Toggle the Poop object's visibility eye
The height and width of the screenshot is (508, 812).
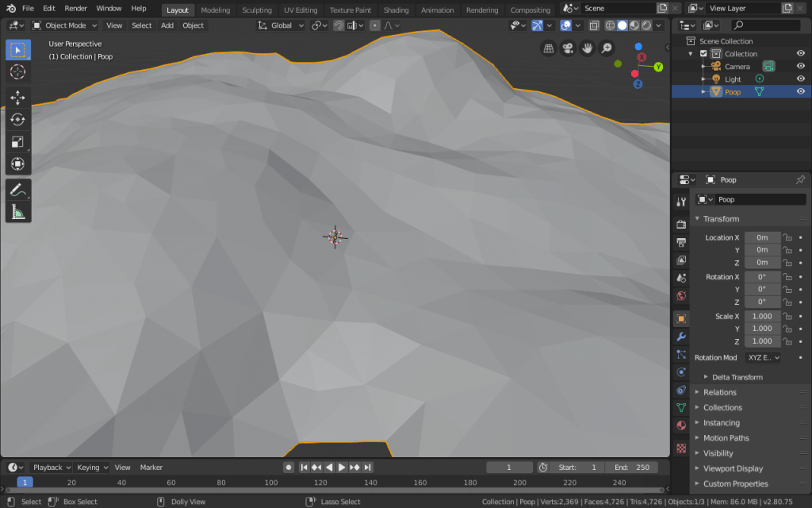(800, 91)
